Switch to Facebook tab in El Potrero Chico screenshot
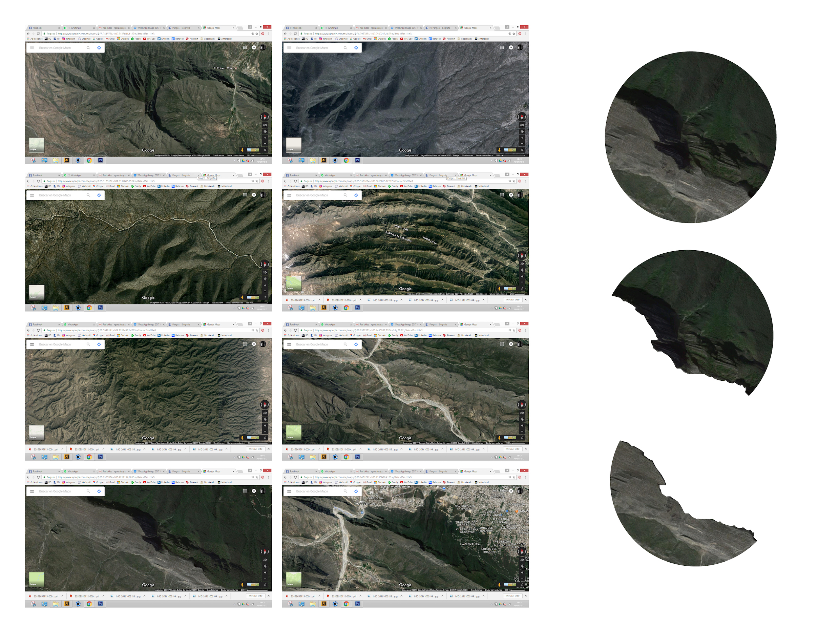 [x=44, y=28]
